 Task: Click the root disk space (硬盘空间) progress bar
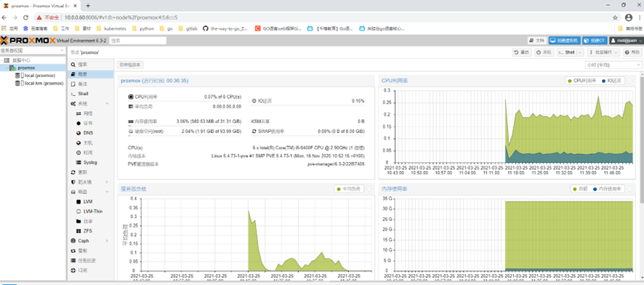[x=185, y=135]
